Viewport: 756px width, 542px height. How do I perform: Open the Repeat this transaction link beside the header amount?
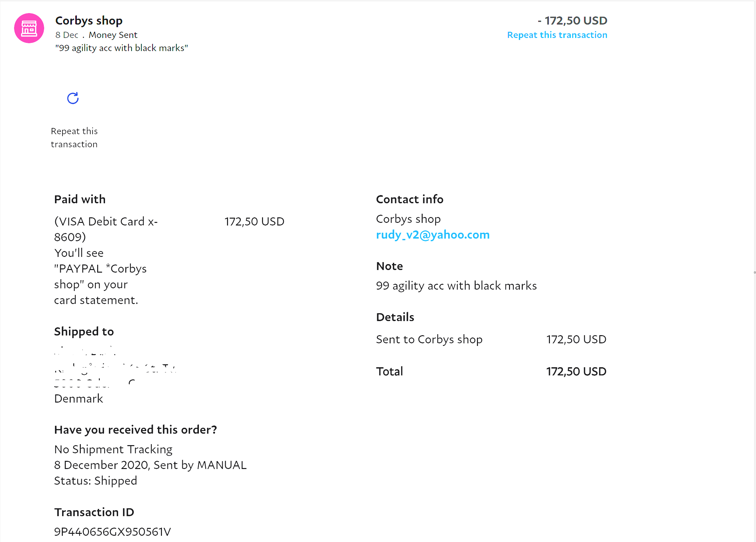(557, 35)
